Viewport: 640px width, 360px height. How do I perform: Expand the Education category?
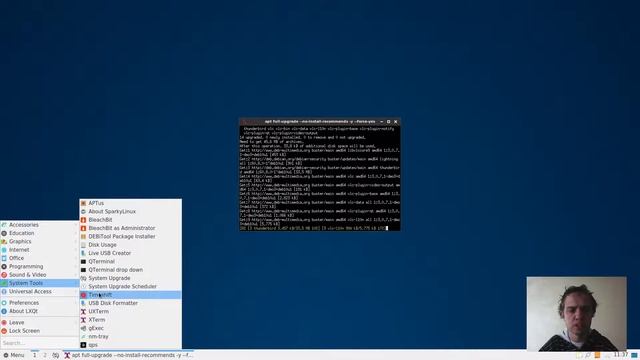coord(40,233)
